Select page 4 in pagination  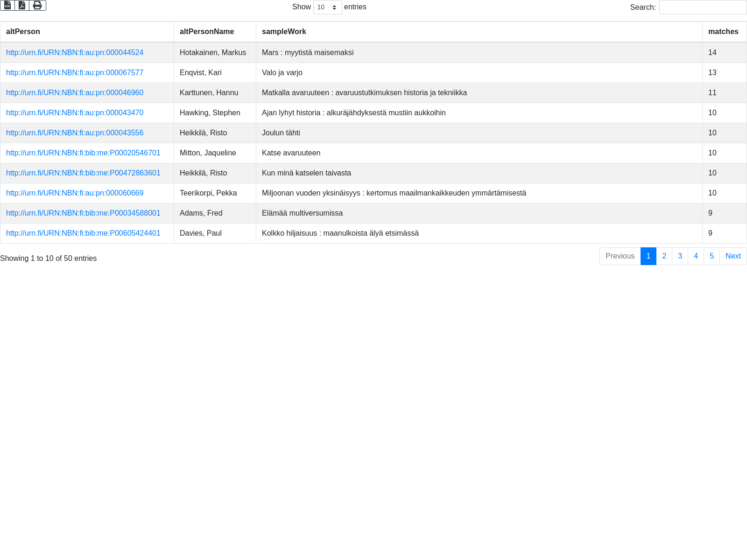(x=696, y=256)
